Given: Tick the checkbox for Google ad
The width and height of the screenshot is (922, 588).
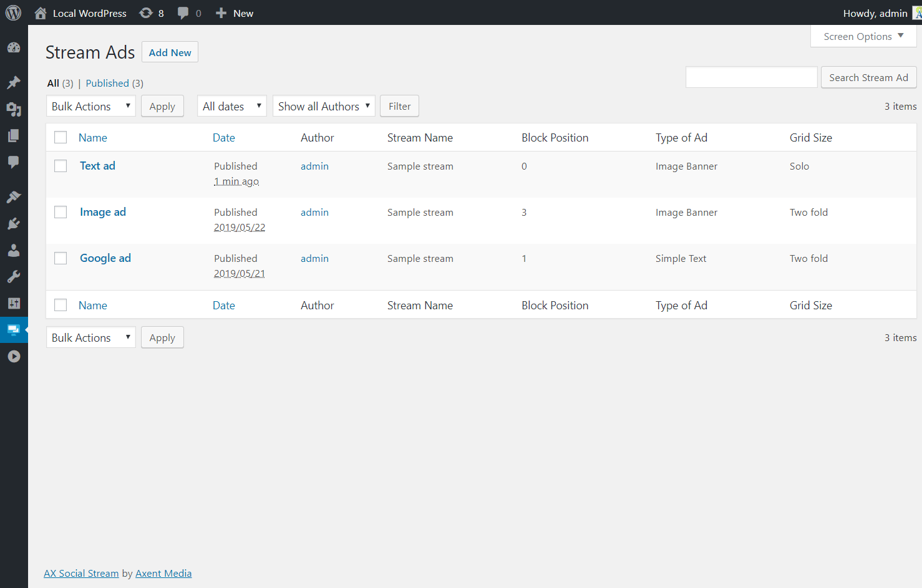Looking at the screenshot, I should (61, 258).
